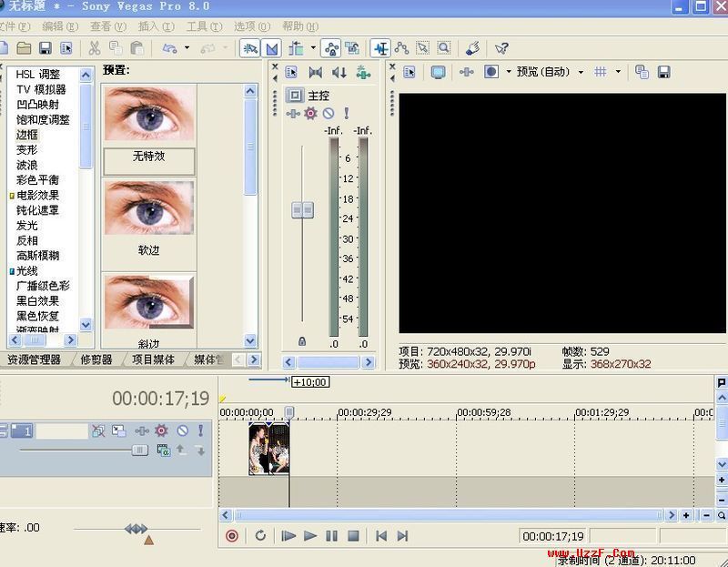Enable loop playback in the transport bar

coord(260,537)
